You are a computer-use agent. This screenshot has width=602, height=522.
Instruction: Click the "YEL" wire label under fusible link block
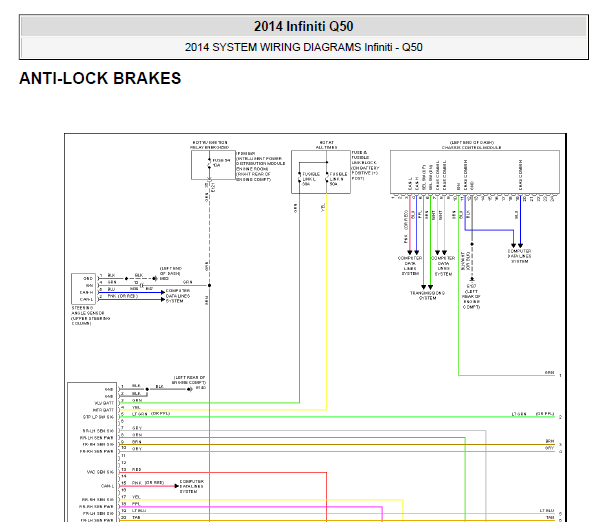[323, 208]
